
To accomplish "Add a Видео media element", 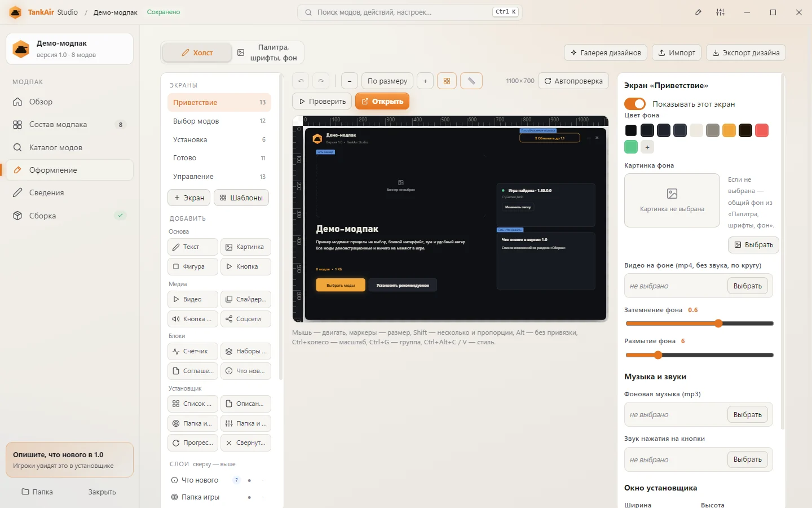I will 193,299.
